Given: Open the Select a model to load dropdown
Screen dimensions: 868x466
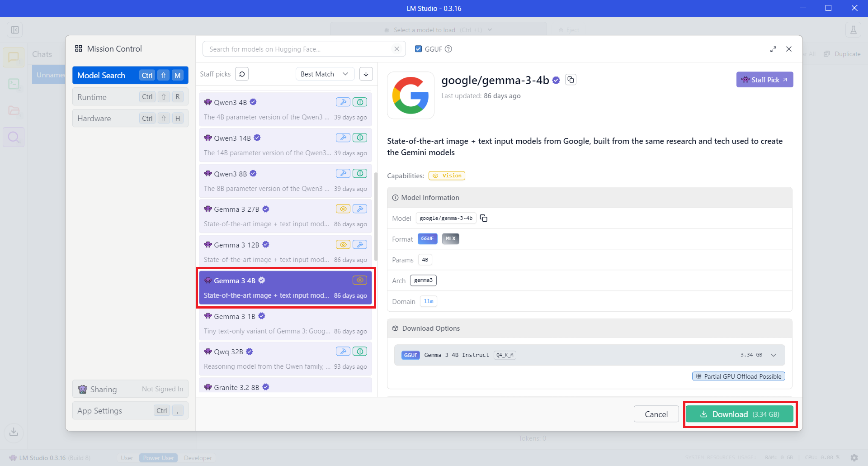Looking at the screenshot, I should pyautogui.click(x=439, y=30).
